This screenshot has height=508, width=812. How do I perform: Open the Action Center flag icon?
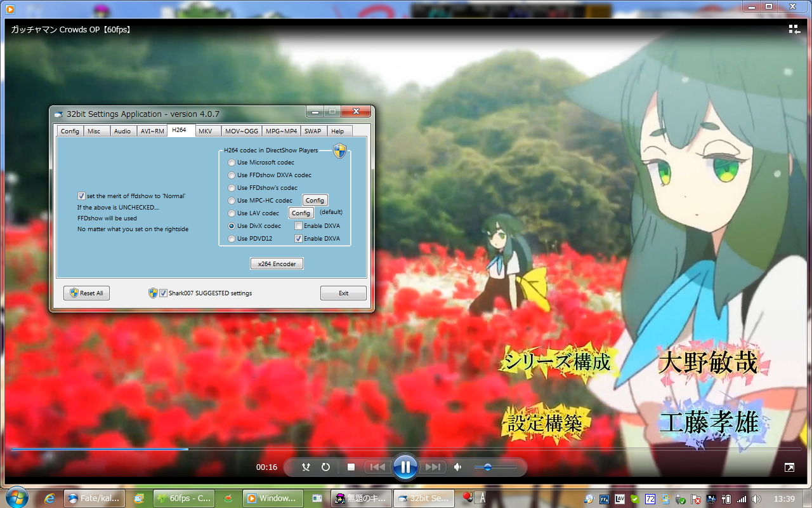point(696,498)
